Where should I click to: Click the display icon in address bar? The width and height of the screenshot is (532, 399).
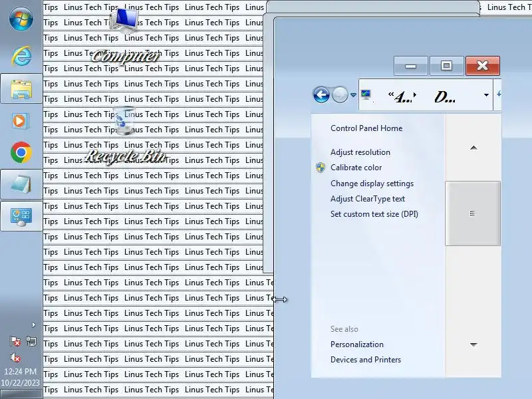pos(366,94)
